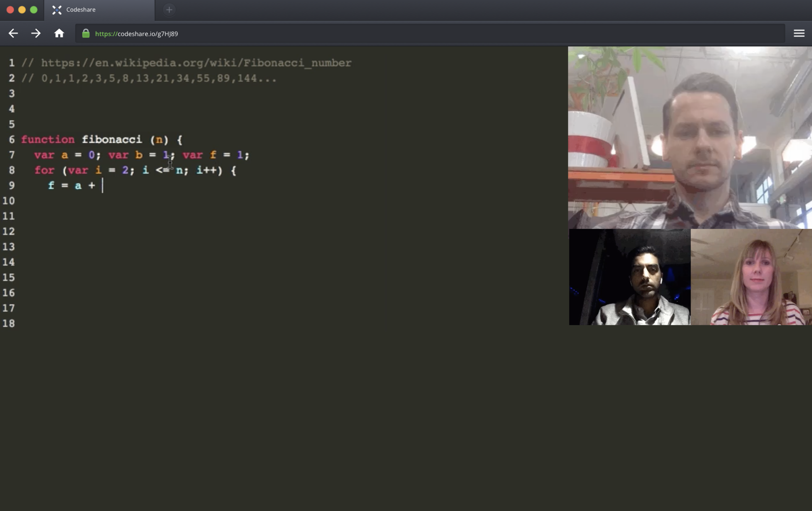Select the Codeshare tab
812x511 pixels.
coord(99,10)
